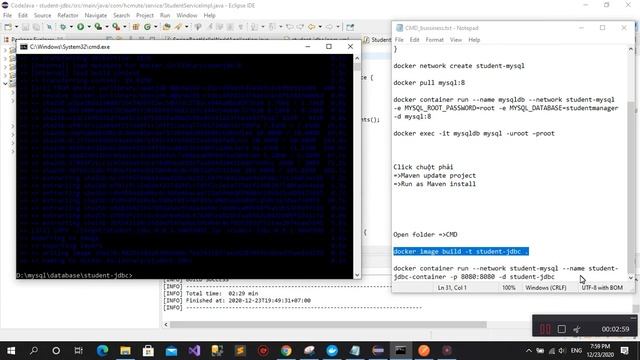Click 'Open folder =>CMD' text in Notepad

(x=425, y=235)
